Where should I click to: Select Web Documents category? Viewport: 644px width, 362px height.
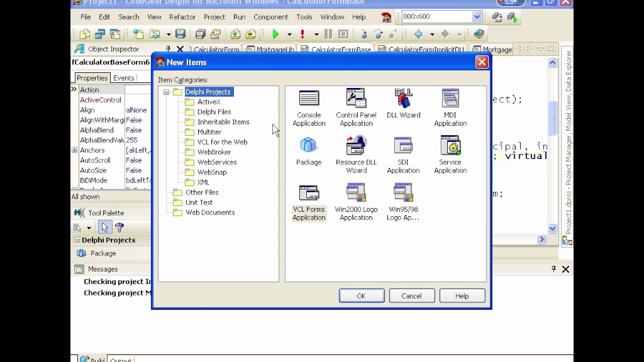pos(210,212)
